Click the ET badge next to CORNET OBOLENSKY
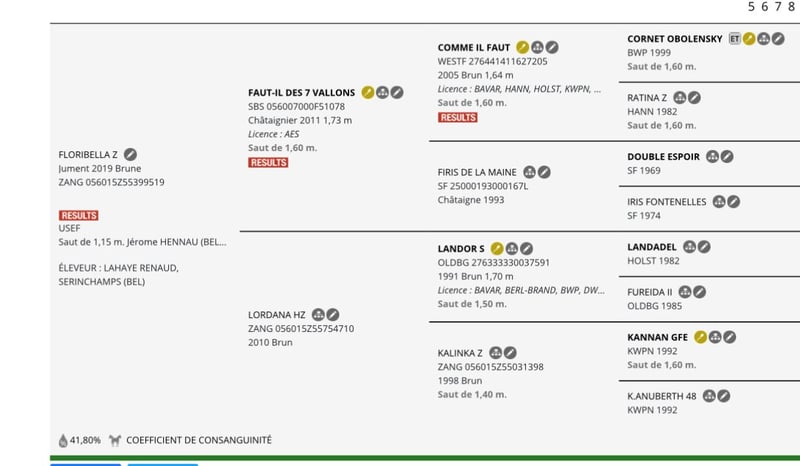 (x=734, y=39)
